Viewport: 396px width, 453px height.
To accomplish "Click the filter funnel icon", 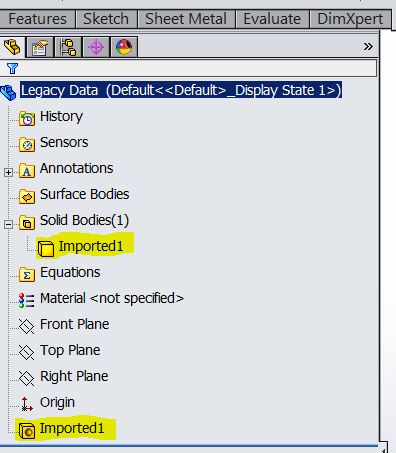I will [x=12, y=68].
